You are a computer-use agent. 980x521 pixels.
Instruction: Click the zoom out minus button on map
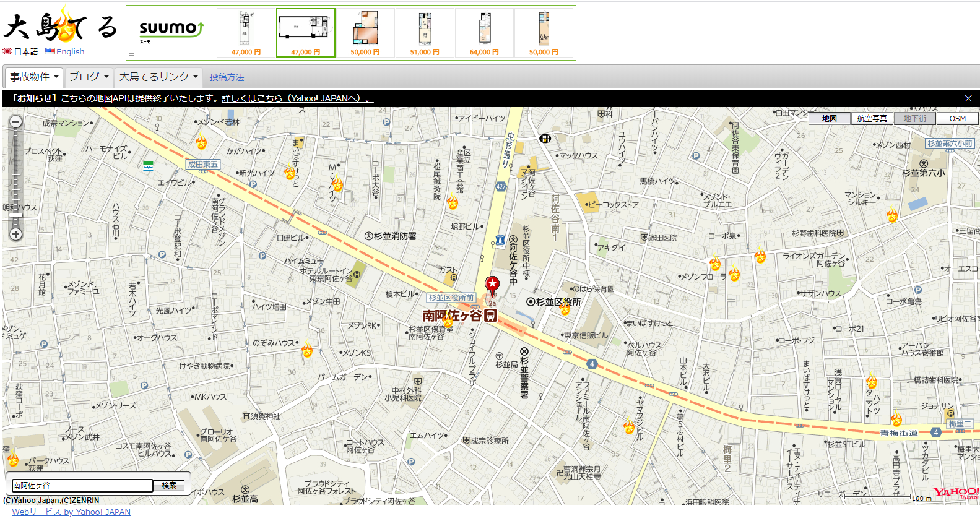pos(16,122)
